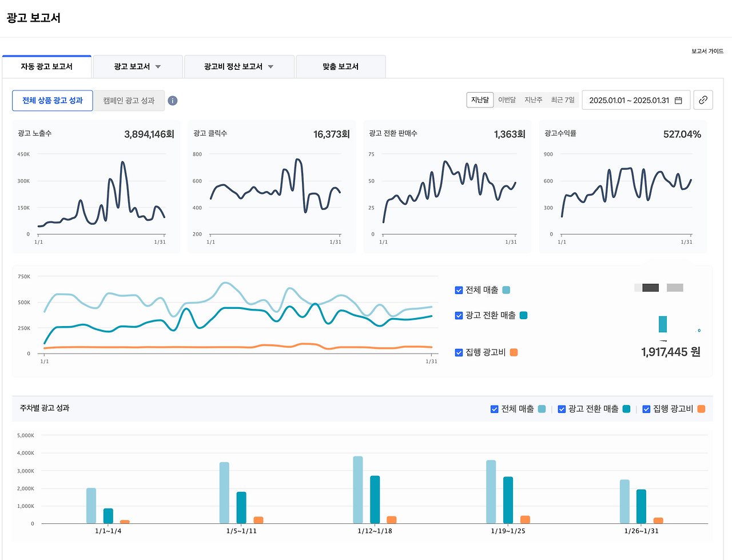Toggle 집행 광고비 checkbox in the weekly section
The width and height of the screenshot is (732, 560).
click(x=646, y=409)
